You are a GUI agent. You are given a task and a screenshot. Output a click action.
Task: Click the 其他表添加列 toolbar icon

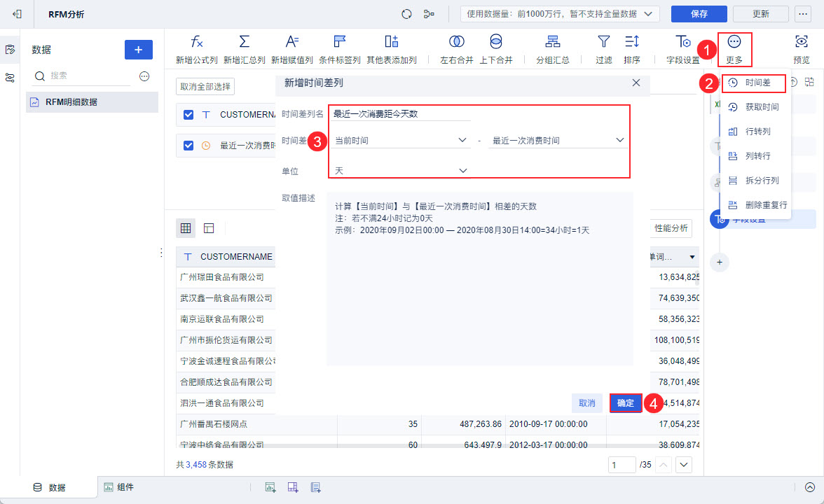pyautogui.click(x=392, y=41)
